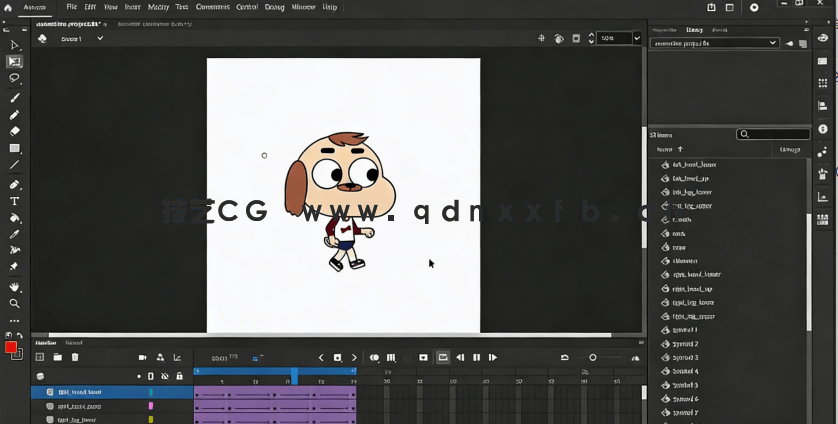The width and height of the screenshot is (838, 424).
Task: Select the Lasso tool
Action: click(x=14, y=78)
